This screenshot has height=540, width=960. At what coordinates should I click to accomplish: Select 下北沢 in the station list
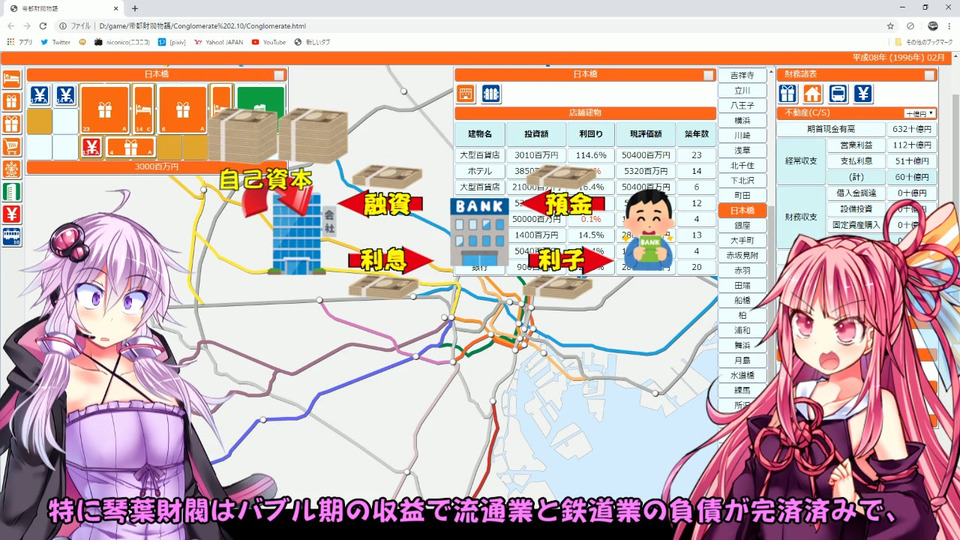click(742, 180)
